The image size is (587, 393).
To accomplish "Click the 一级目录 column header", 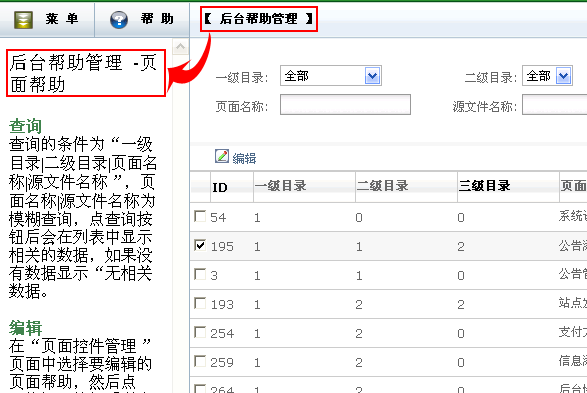I will click(280, 186).
